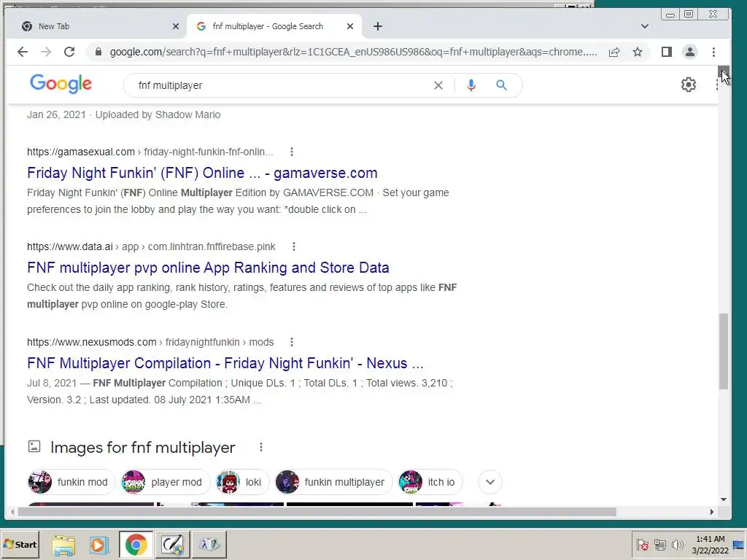Go to Google homepage logo

coord(61,84)
